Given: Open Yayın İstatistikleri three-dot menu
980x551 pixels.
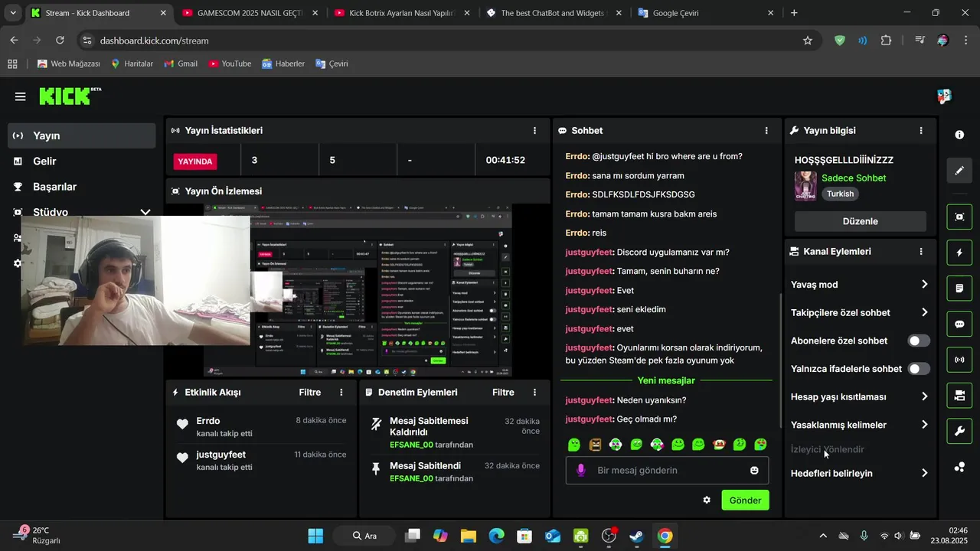Looking at the screenshot, I should click(x=534, y=131).
